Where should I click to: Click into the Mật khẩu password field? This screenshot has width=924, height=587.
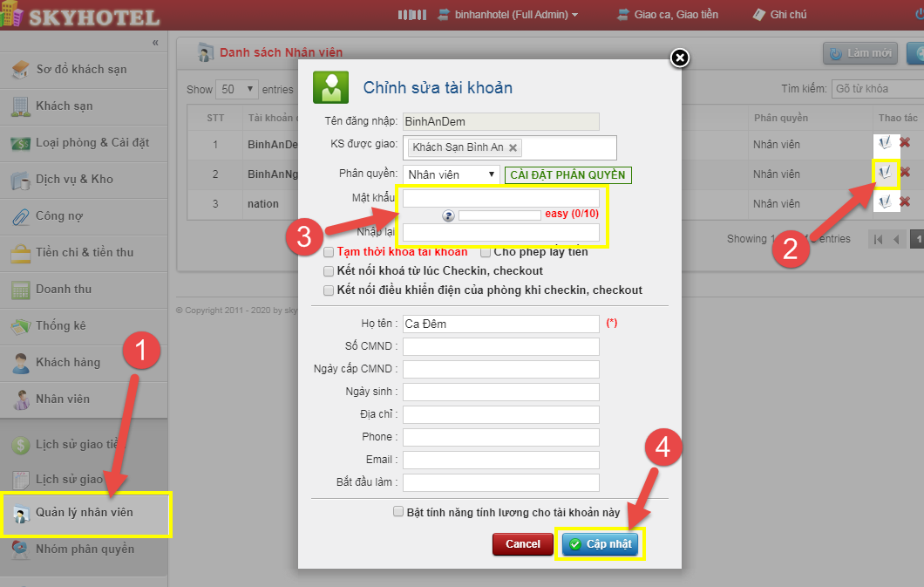501,198
